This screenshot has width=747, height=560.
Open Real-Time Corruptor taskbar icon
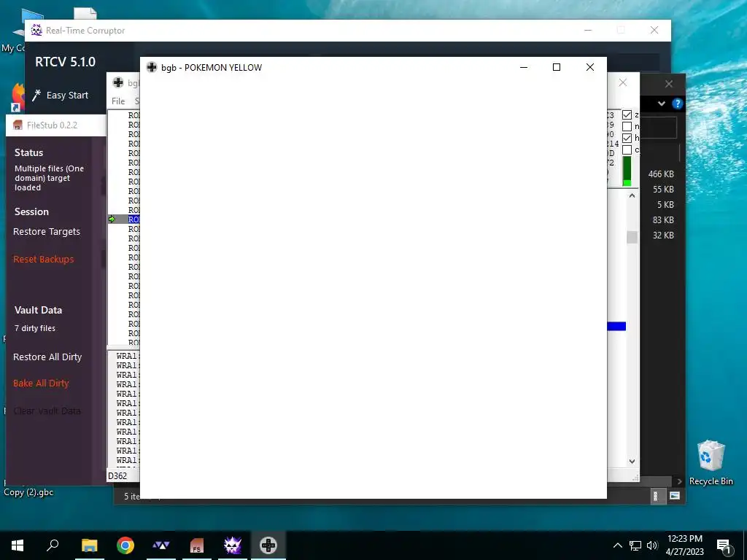233,545
